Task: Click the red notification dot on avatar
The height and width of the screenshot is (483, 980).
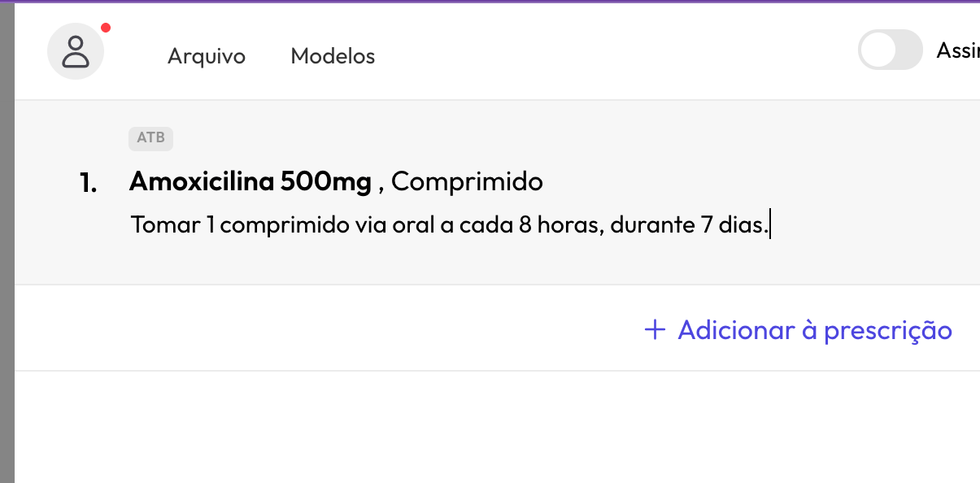Action: 104,28
